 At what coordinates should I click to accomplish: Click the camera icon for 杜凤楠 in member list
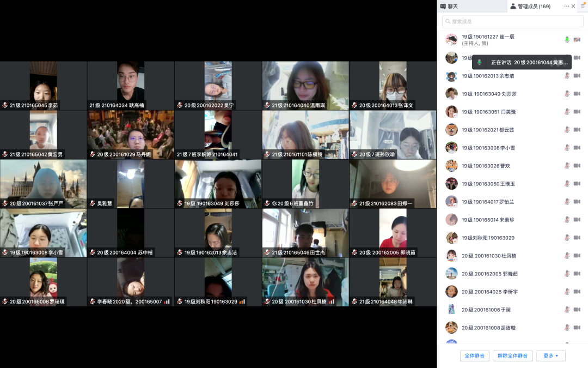point(577,256)
